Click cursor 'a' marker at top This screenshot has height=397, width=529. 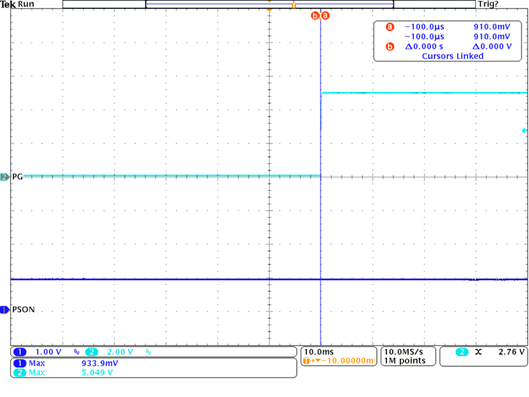pyautogui.click(x=325, y=16)
